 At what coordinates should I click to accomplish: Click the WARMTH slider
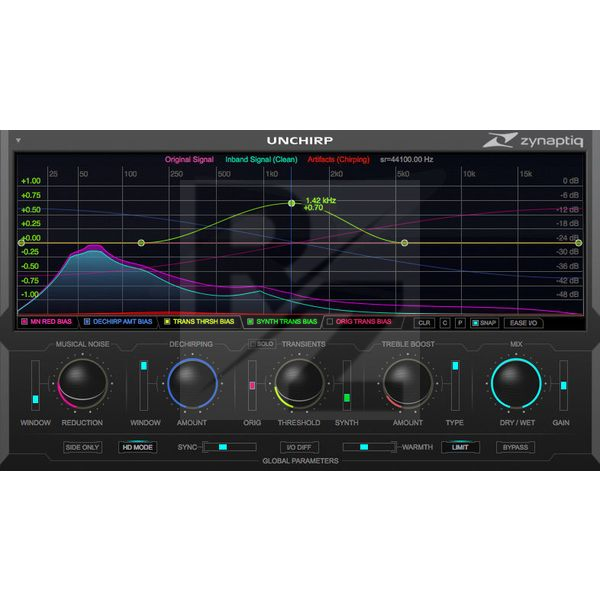pos(370,447)
